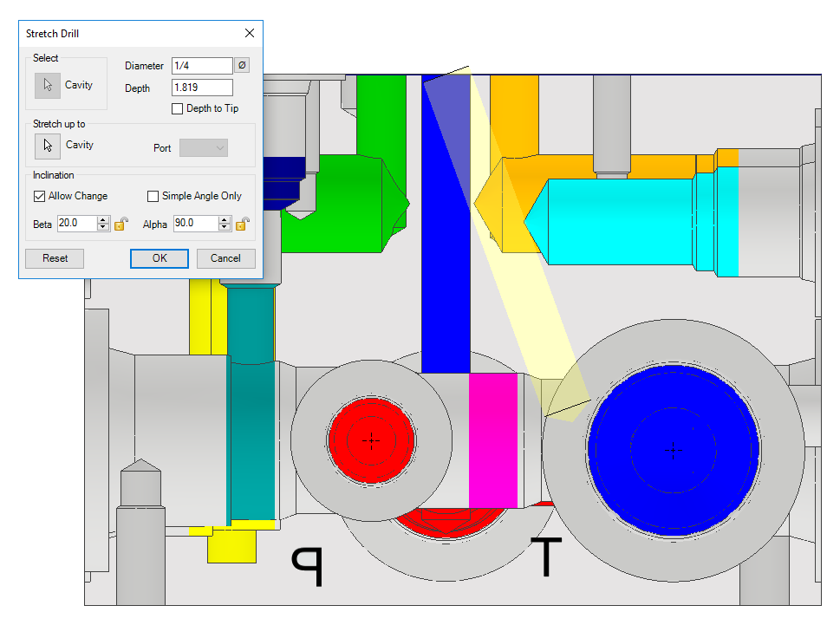Click the Select Cavity cursor button
Viewport: 840px width, 625px height.
(x=48, y=86)
